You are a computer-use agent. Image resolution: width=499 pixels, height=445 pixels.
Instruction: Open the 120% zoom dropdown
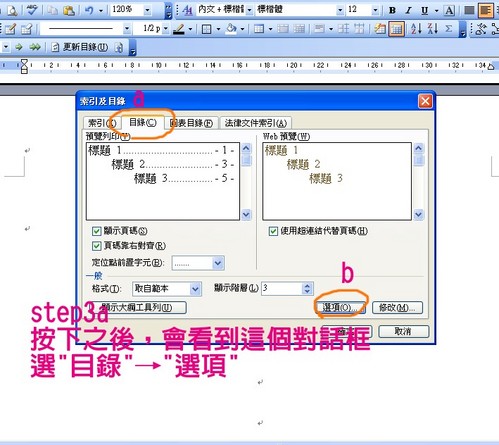[x=147, y=11]
